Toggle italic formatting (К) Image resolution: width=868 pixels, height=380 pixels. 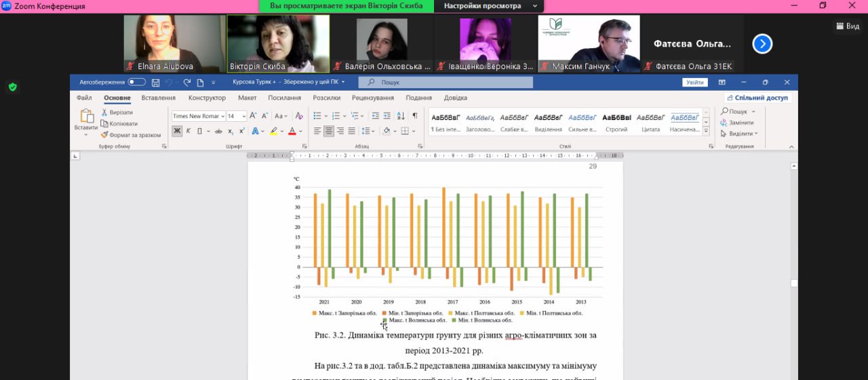point(189,131)
